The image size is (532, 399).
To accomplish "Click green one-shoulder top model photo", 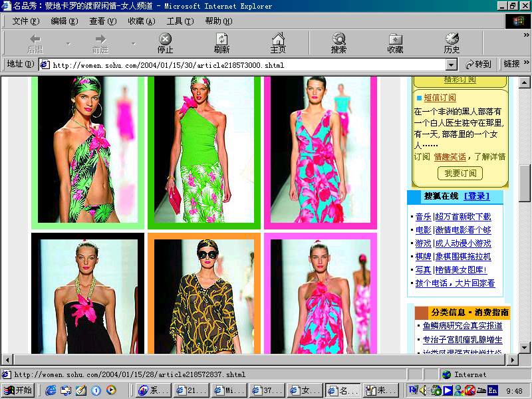I will (x=204, y=153).
